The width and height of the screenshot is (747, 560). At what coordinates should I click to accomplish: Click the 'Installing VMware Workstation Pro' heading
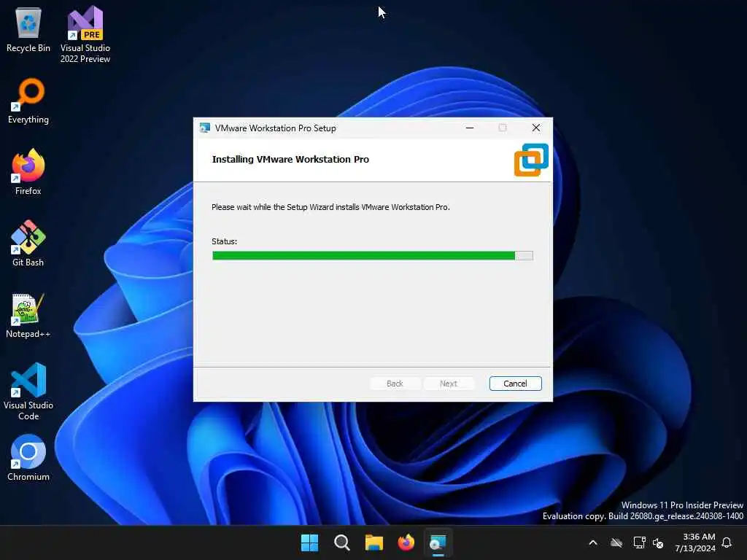coord(290,160)
